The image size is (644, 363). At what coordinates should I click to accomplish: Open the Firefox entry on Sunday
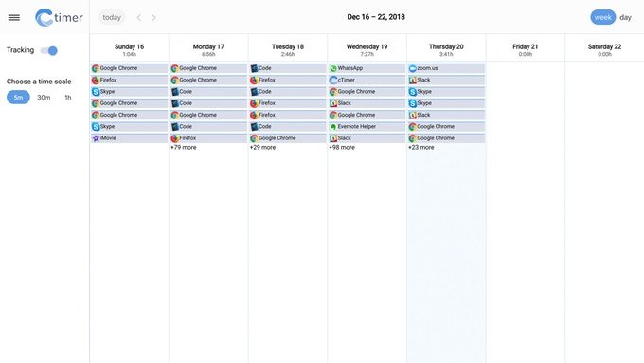coord(130,80)
